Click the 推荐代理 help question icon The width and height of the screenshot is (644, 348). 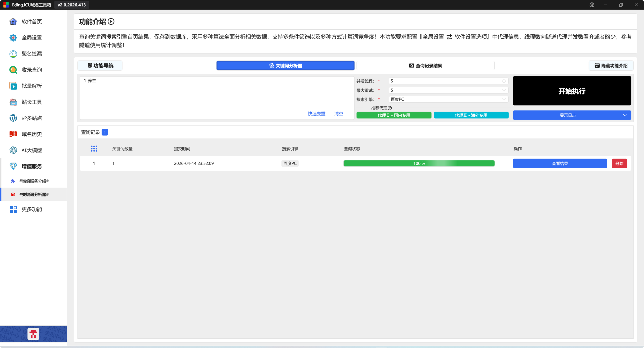[x=390, y=108]
